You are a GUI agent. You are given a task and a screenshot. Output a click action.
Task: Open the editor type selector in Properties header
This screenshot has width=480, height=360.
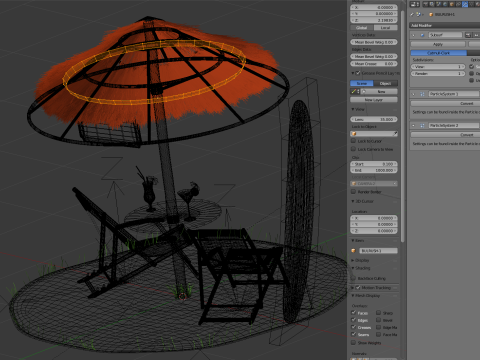pyautogui.click(x=415, y=4)
